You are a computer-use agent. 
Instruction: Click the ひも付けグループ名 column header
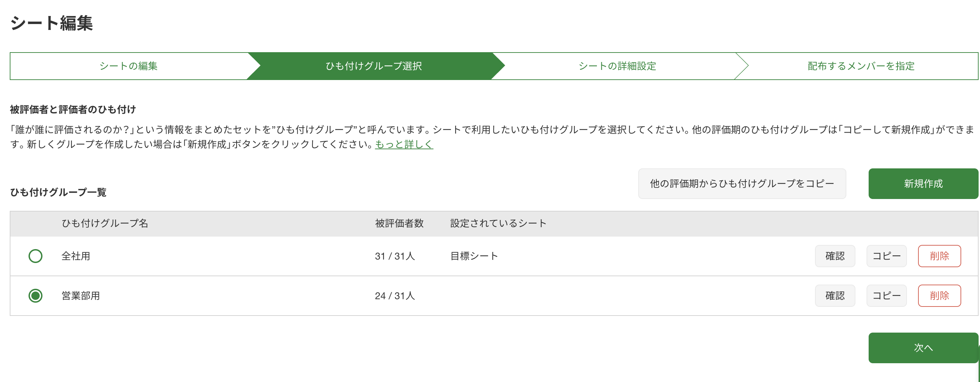[105, 223]
